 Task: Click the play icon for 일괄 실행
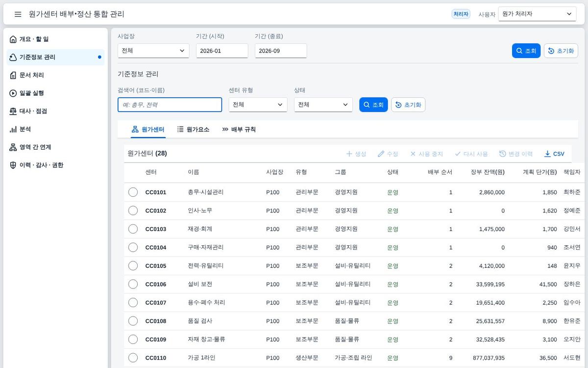point(13,93)
